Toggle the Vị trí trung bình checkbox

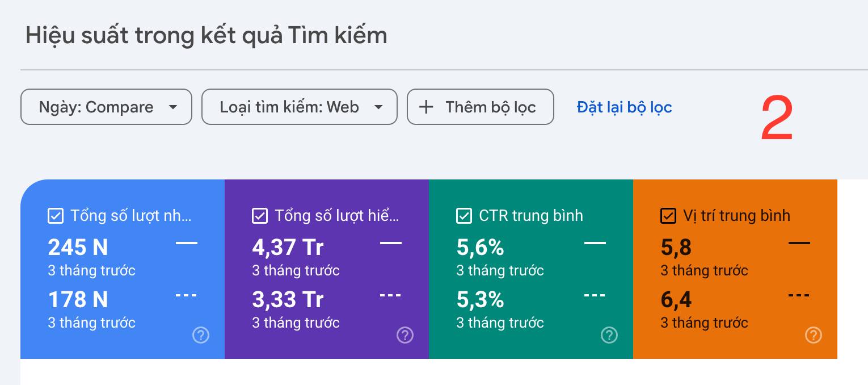pyautogui.click(x=668, y=216)
